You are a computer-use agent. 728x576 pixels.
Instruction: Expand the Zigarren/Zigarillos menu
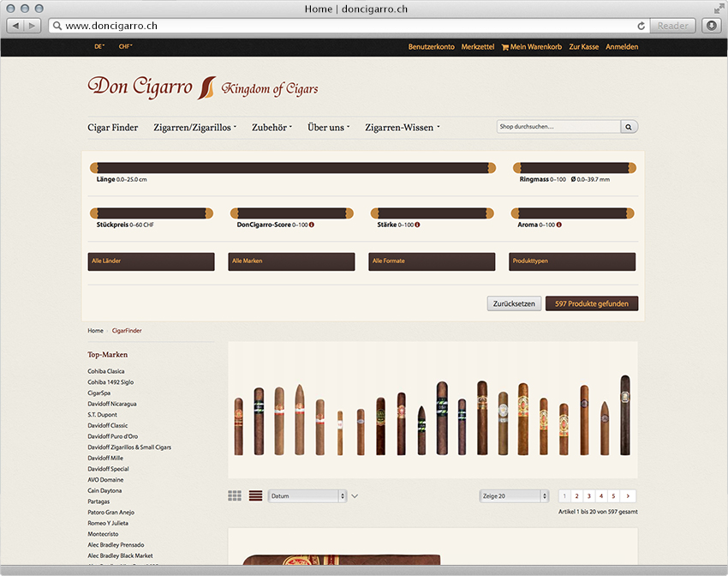click(195, 127)
